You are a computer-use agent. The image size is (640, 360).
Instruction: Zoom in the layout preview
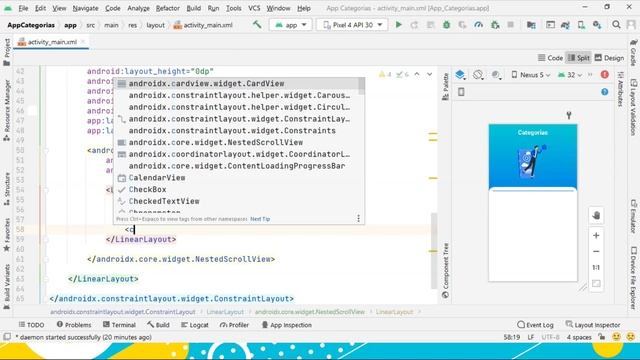(596, 236)
